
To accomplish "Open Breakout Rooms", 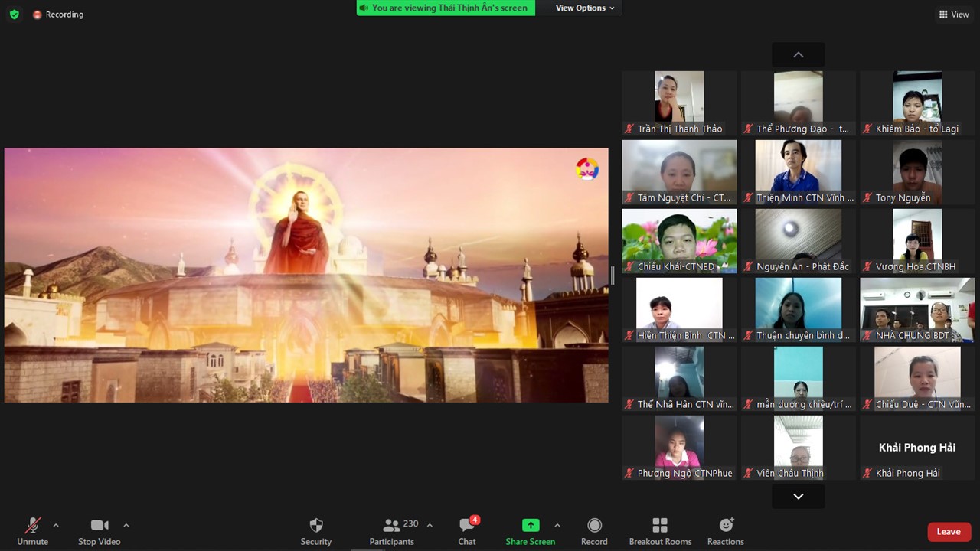I will (x=660, y=530).
